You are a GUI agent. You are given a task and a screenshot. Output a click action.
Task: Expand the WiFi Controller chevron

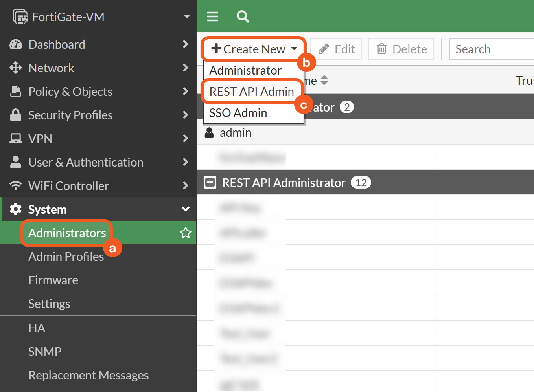click(x=186, y=185)
